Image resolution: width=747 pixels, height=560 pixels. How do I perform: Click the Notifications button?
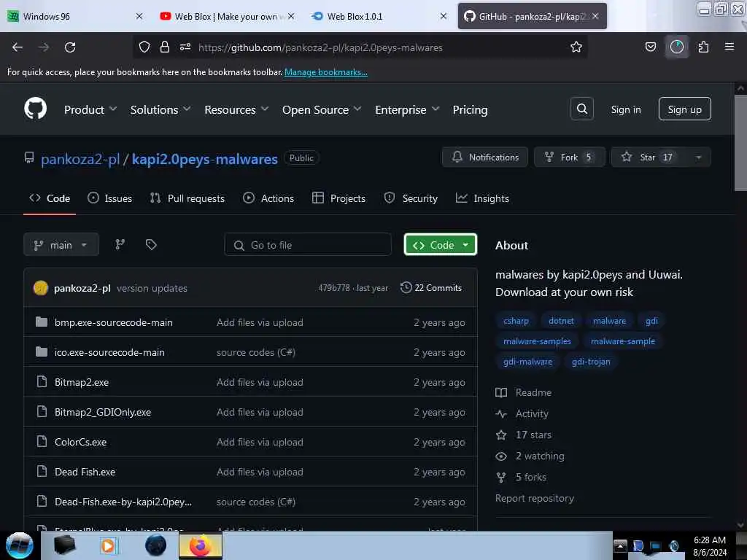[x=485, y=157]
